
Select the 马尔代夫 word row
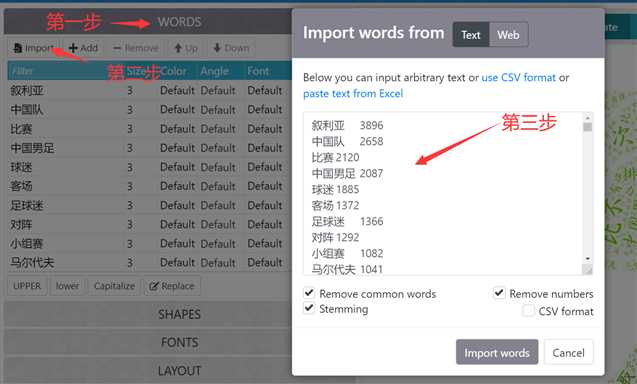(x=150, y=262)
